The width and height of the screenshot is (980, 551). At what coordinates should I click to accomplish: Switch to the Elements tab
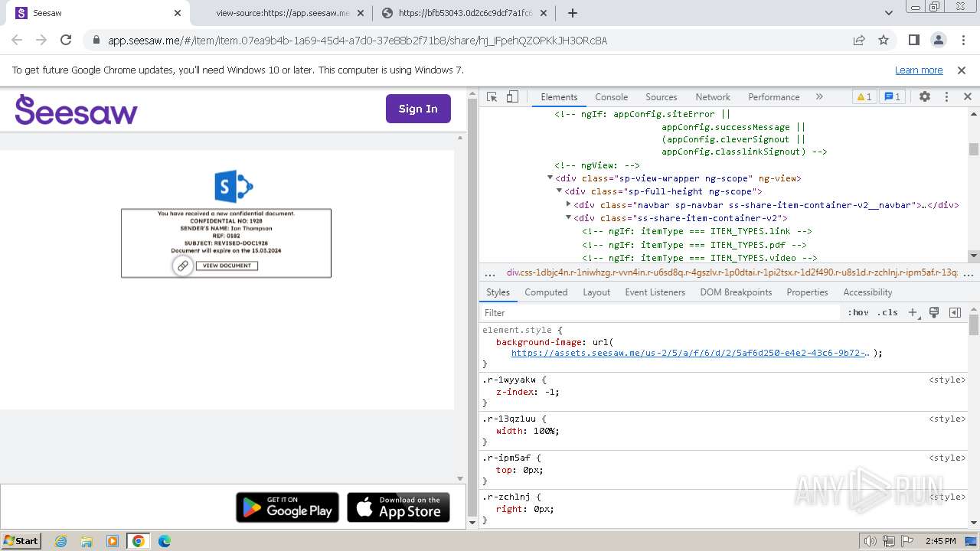(559, 97)
